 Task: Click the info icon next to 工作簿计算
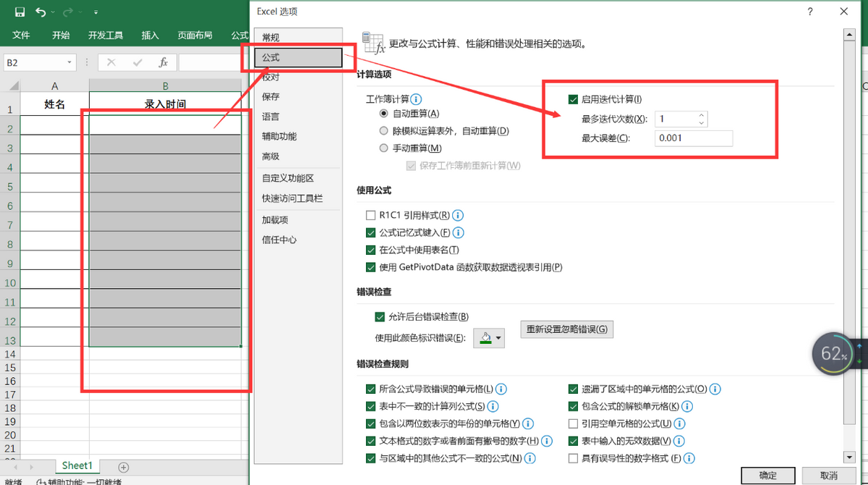click(x=416, y=99)
